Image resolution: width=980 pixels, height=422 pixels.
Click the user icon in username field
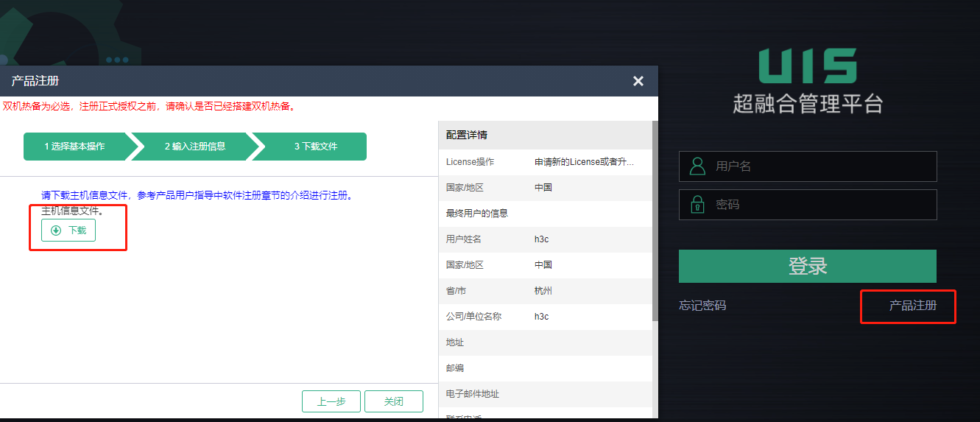pyautogui.click(x=697, y=166)
